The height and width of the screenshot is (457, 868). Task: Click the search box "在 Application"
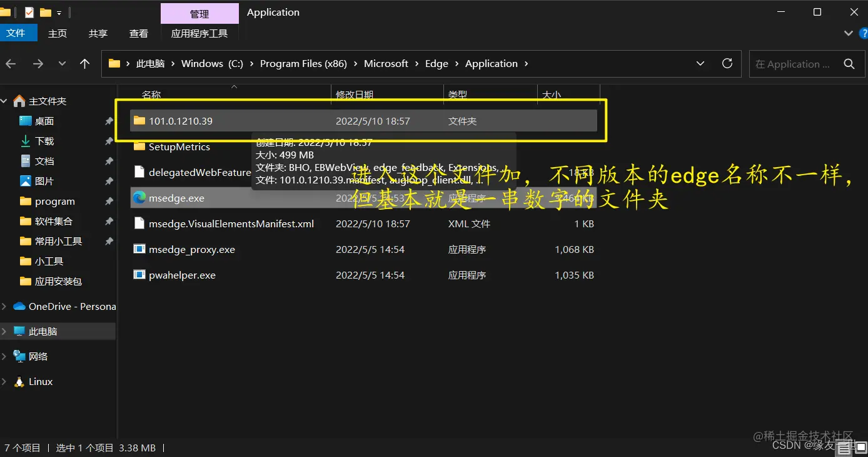pyautogui.click(x=793, y=64)
